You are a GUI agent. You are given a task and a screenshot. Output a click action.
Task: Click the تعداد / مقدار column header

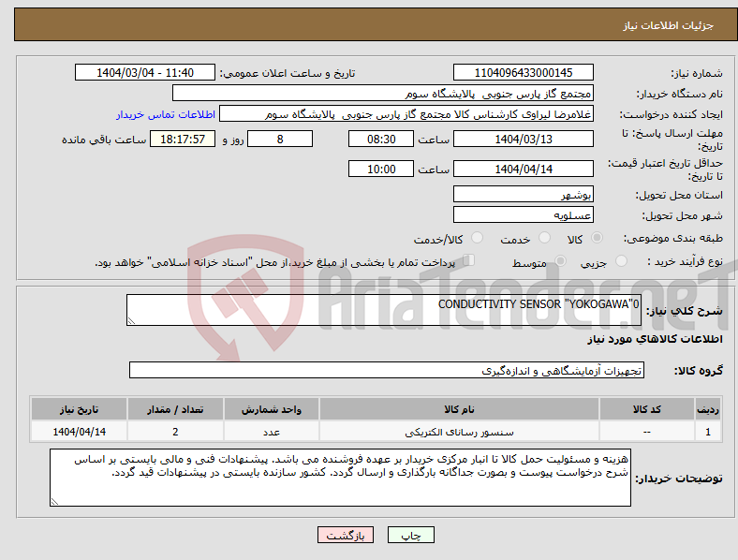(x=175, y=409)
